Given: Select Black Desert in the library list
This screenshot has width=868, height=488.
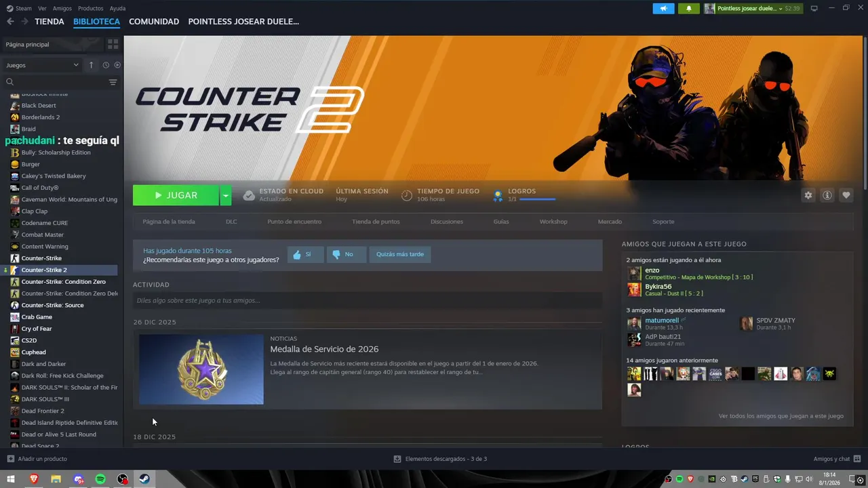Looking at the screenshot, I should (39, 106).
